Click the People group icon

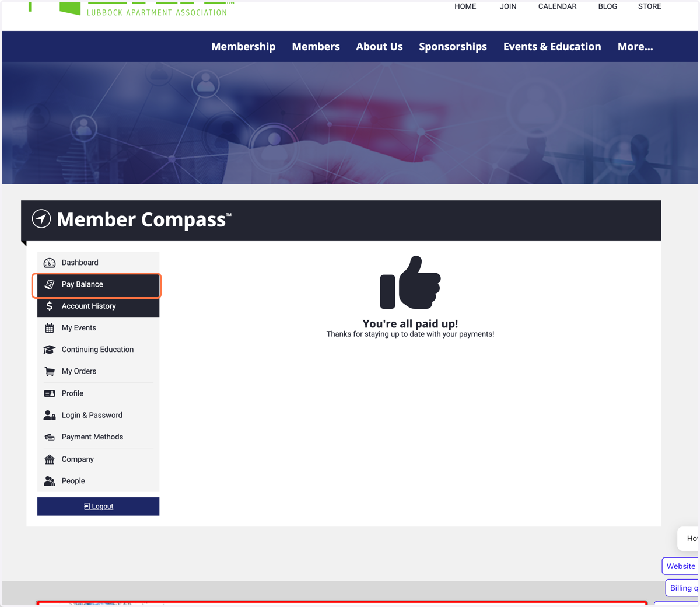click(50, 481)
